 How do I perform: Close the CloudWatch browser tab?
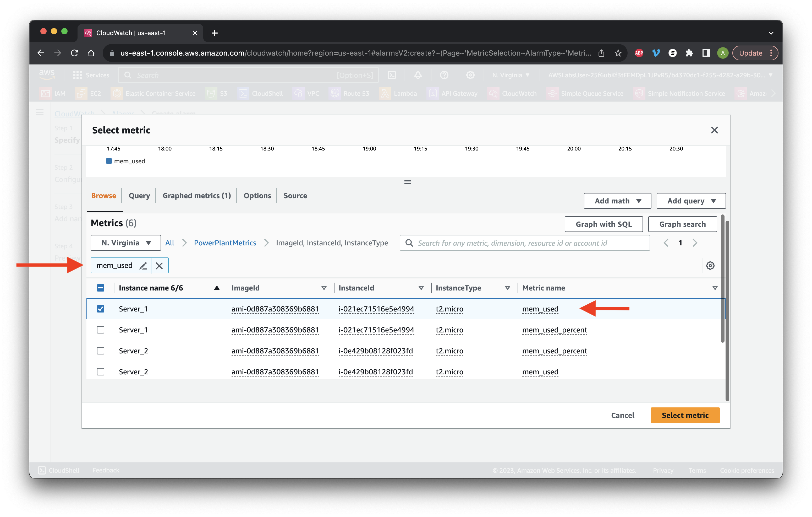[195, 33]
